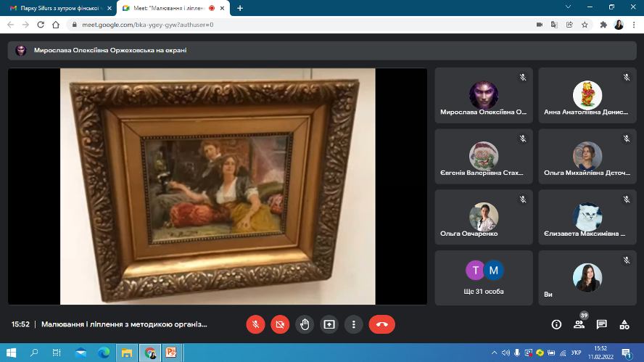Show the participants list with 39 badge

(579, 324)
